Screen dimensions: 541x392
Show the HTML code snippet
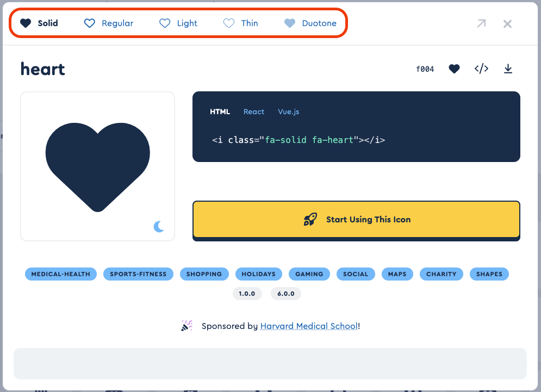click(220, 112)
